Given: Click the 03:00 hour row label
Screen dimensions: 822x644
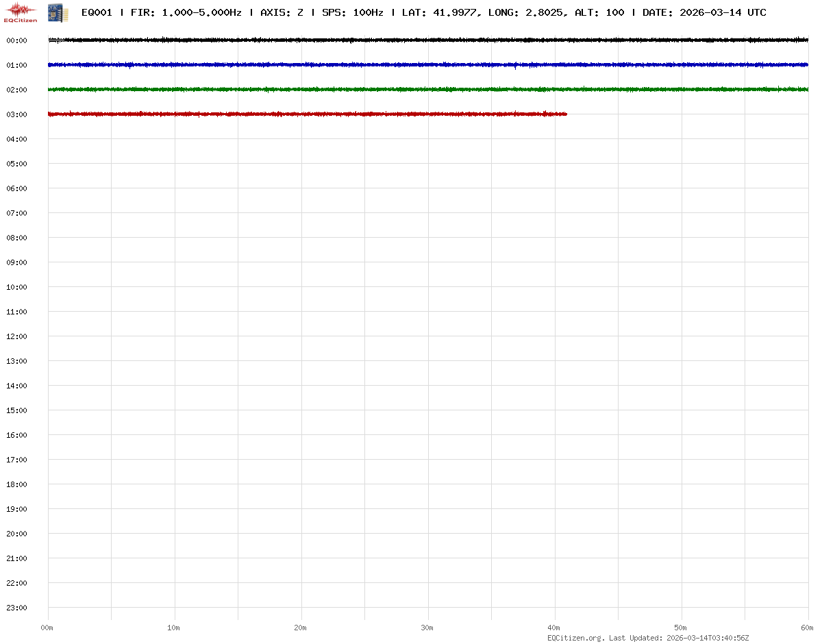Looking at the screenshot, I should (x=16, y=114).
